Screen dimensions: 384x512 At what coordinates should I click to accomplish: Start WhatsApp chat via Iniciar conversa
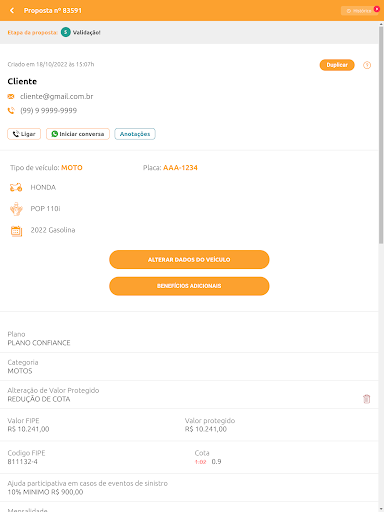pos(78,134)
